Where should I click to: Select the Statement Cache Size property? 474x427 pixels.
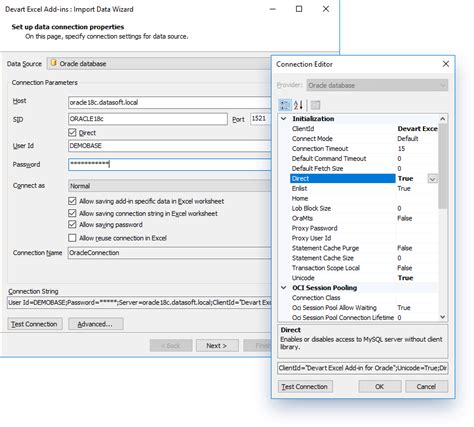pos(364,258)
